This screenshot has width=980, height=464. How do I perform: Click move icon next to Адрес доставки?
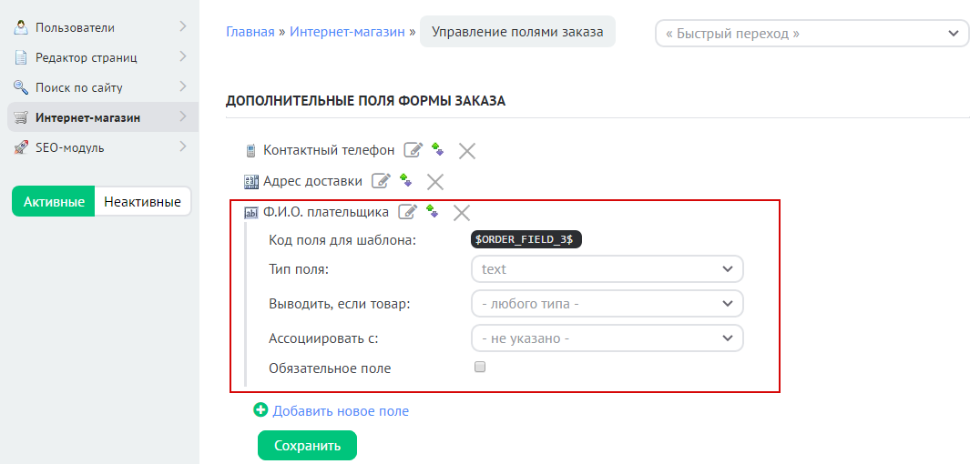coord(406,181)
